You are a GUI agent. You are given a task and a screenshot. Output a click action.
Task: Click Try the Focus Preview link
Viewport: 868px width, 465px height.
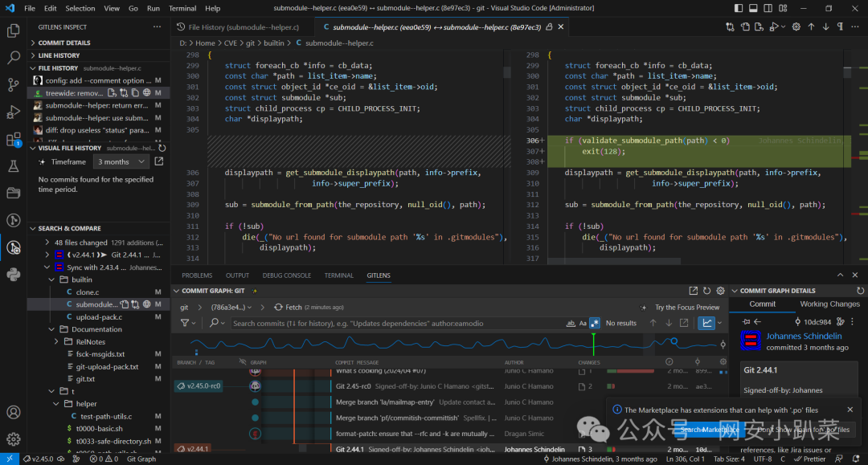[686, 308]
